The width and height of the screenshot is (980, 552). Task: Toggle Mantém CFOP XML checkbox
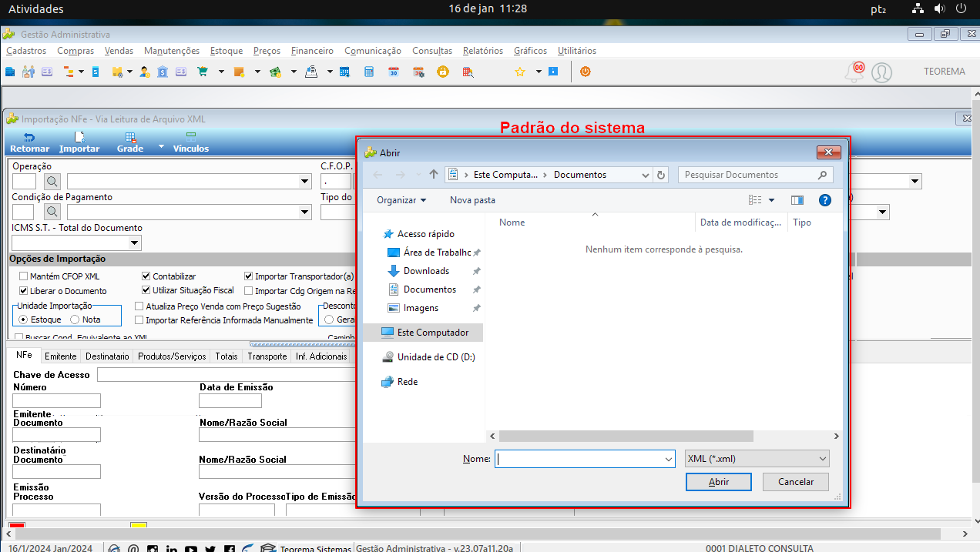coord(24,276)
